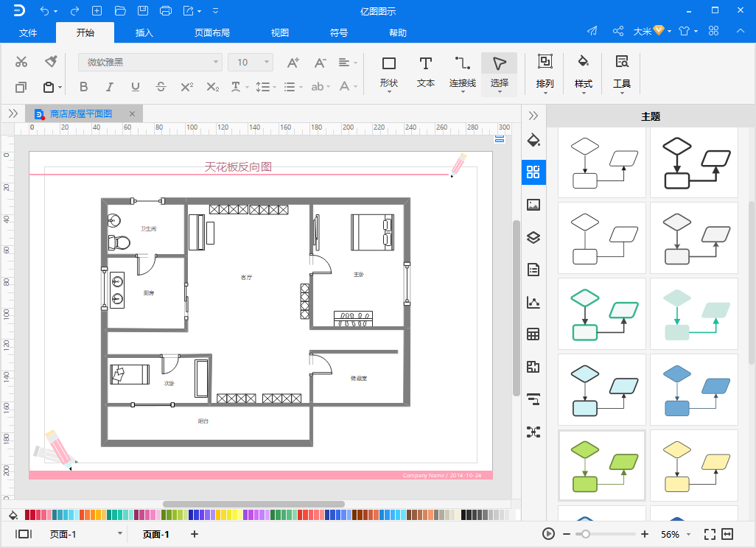
Task: Switch to the 插入 tab
Action: [144, 32]
